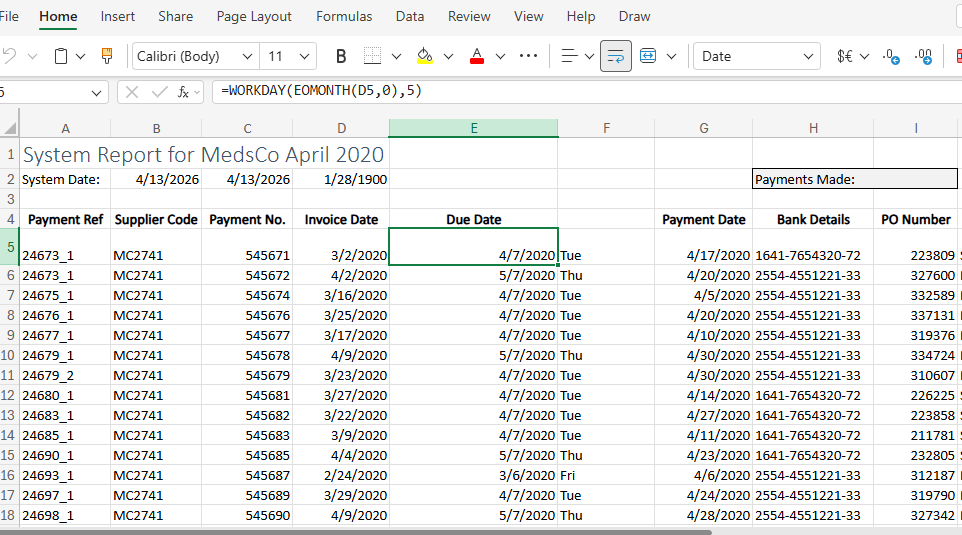Click the 1/28/1900 cell in row 2
Viewport: 962px width, 535px height.
(x=341, y=179)
